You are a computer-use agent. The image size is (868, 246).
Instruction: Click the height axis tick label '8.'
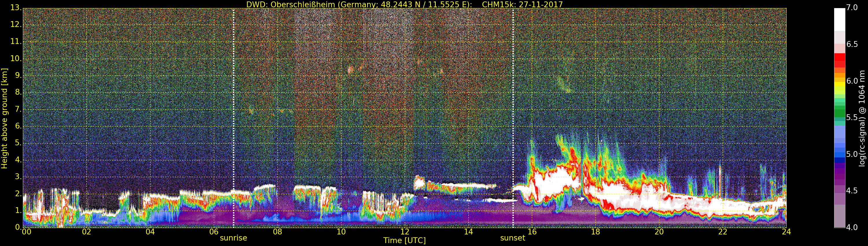click(x=18, y=92)
